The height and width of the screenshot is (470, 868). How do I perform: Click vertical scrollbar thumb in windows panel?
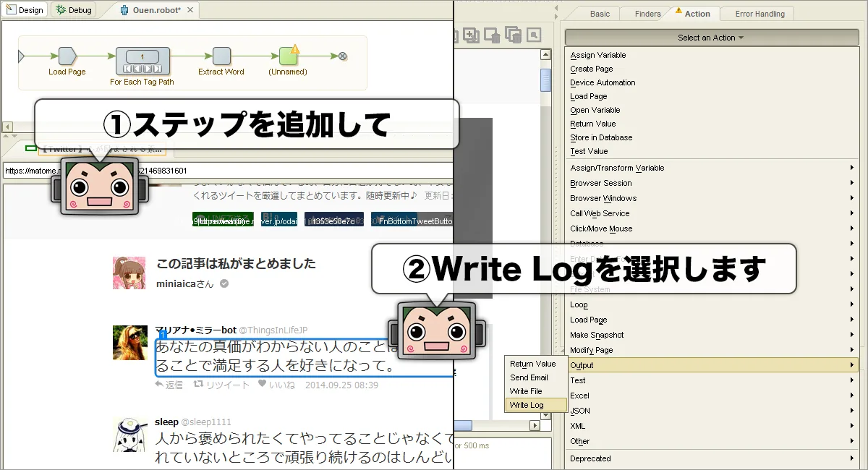(546, 80)
